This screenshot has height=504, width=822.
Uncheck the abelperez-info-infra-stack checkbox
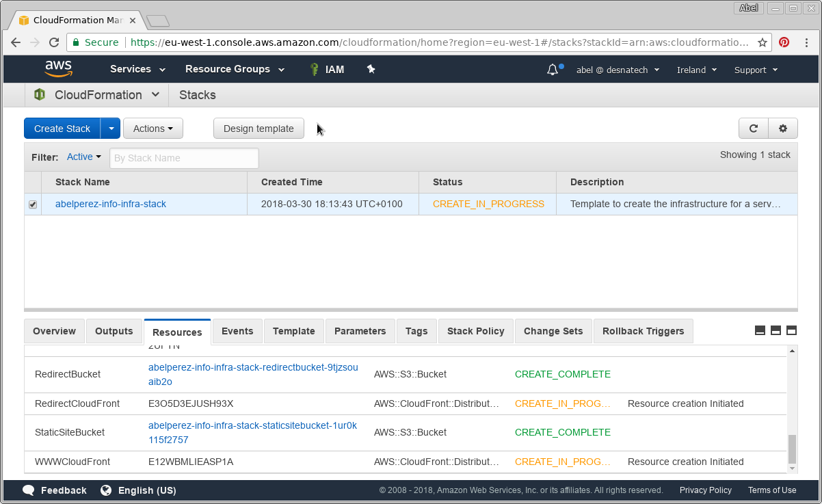point(33,204)
